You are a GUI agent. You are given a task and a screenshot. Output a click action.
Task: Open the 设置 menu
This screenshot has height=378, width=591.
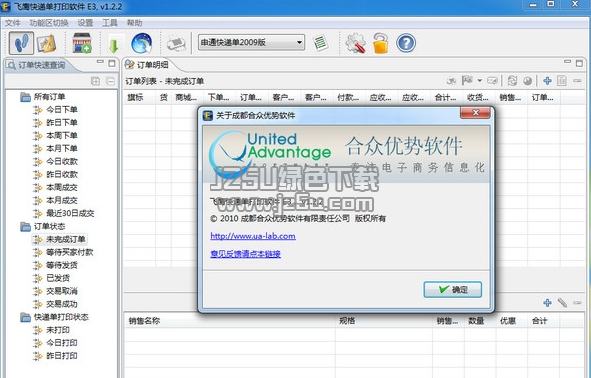tap(85, 23)
